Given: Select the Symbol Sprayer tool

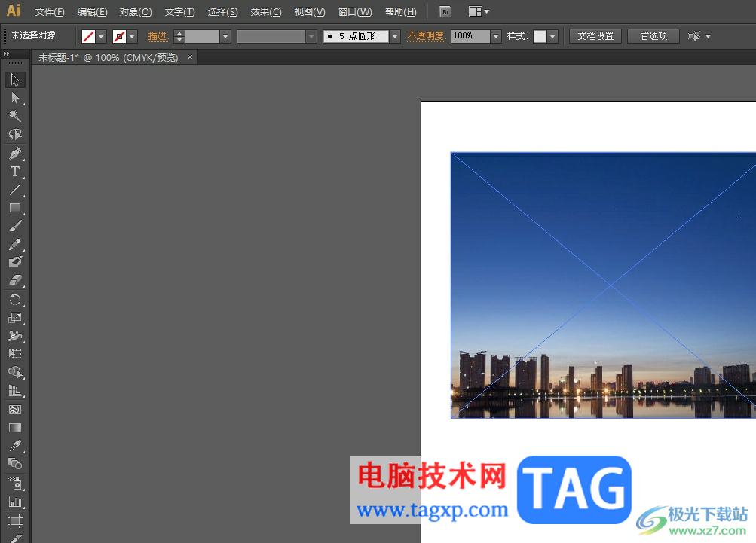Looking at the screenshot, I should coord(15,484).
